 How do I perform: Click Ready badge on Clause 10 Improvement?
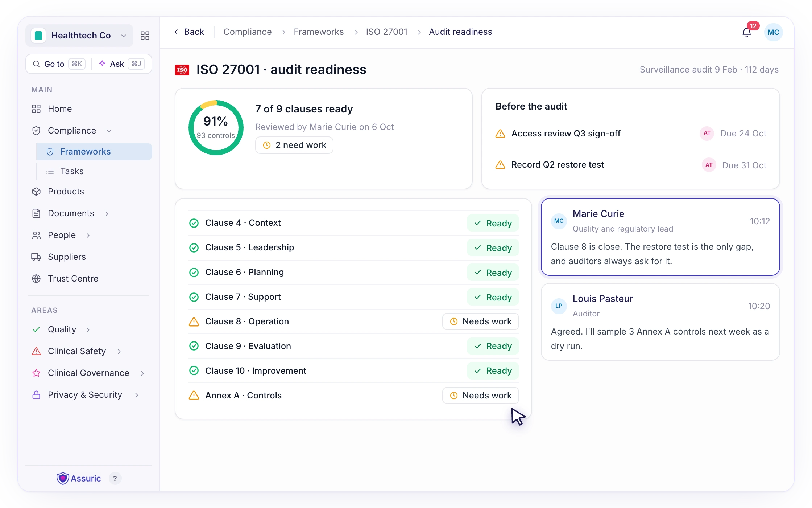click(x=493, y=371)
